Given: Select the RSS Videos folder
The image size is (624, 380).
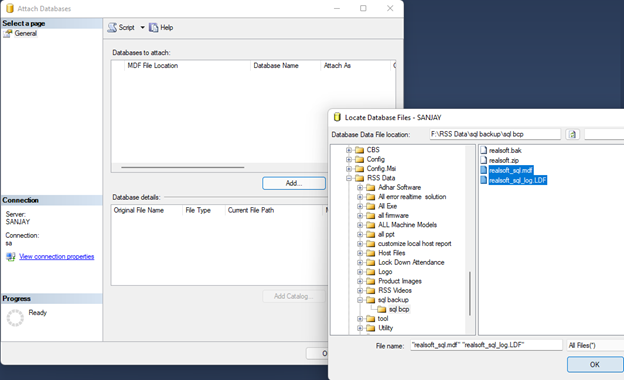Looking at the screenshot, I should click(x=395, y=290).
